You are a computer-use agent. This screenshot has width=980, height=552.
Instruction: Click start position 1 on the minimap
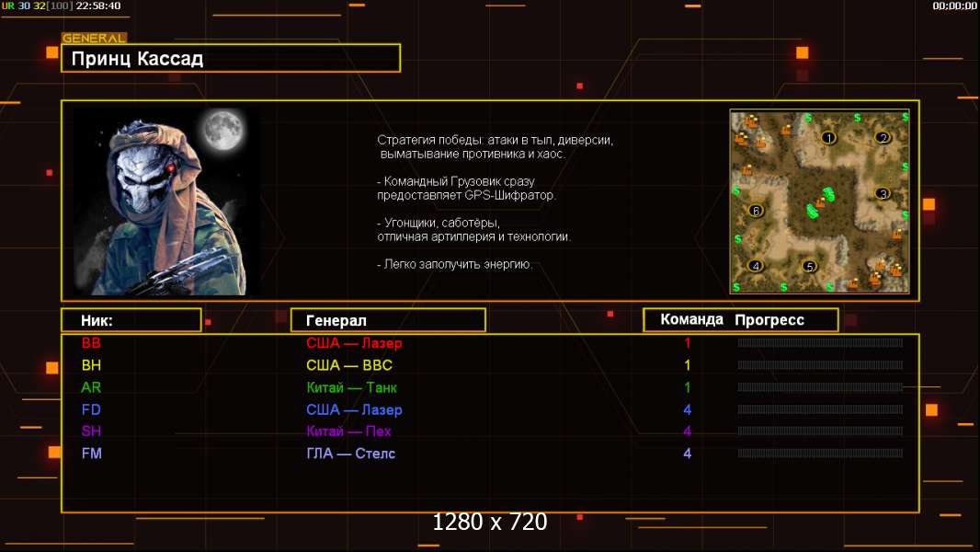pos(828,137)
